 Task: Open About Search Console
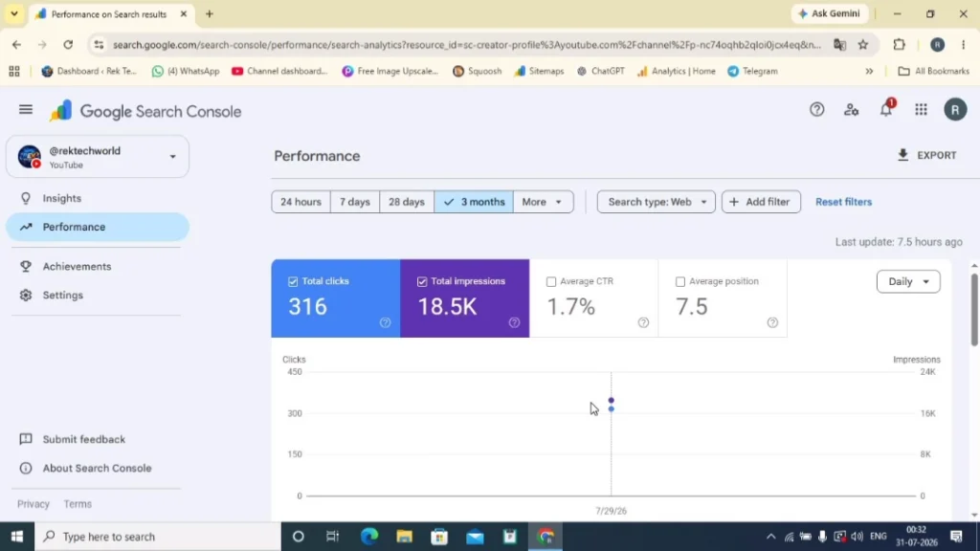98,468
